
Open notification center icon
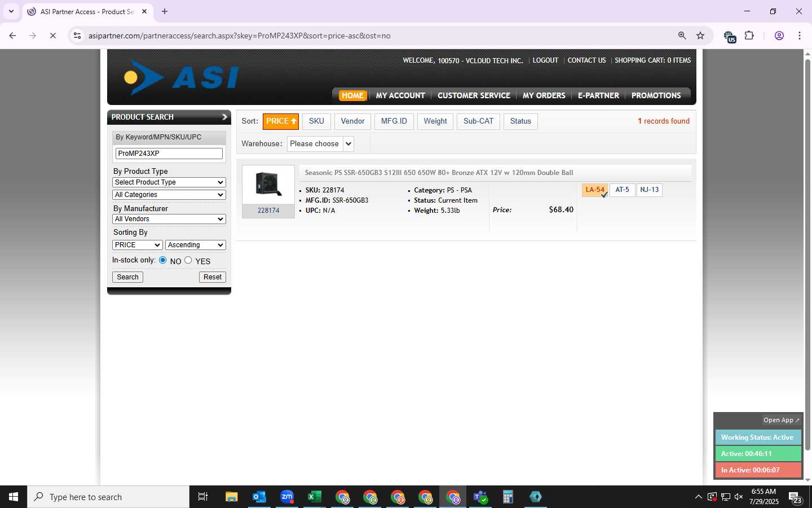[x=795, y=498]
